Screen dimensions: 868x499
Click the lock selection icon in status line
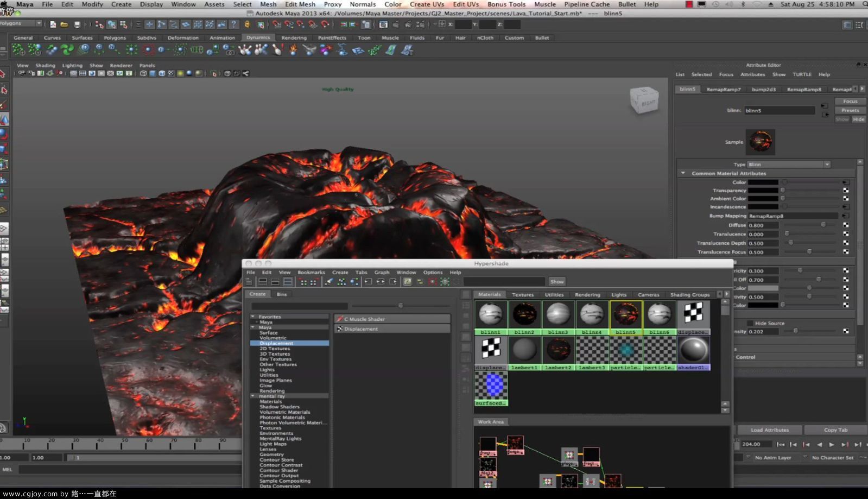tap(248, 24)
